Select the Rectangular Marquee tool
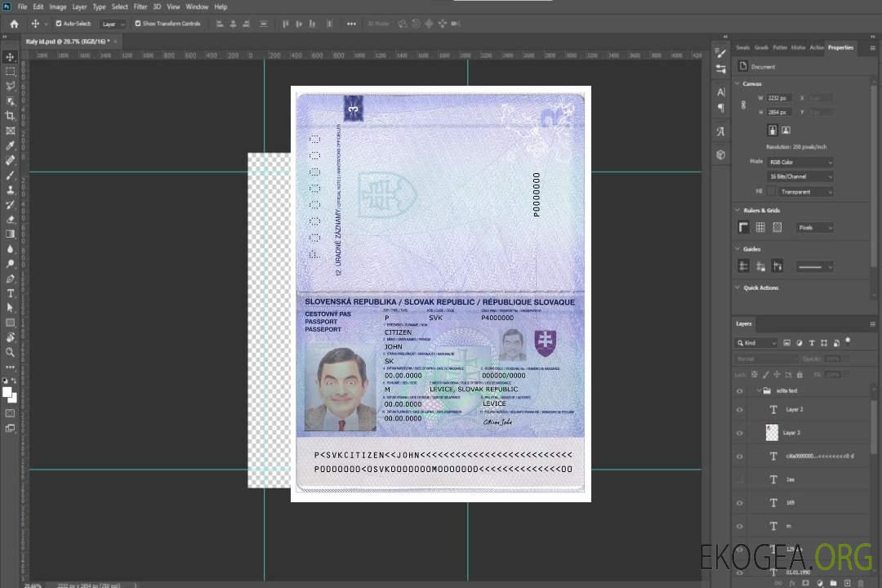This screenshot has width=882, height=588. [x=10, y=72]
